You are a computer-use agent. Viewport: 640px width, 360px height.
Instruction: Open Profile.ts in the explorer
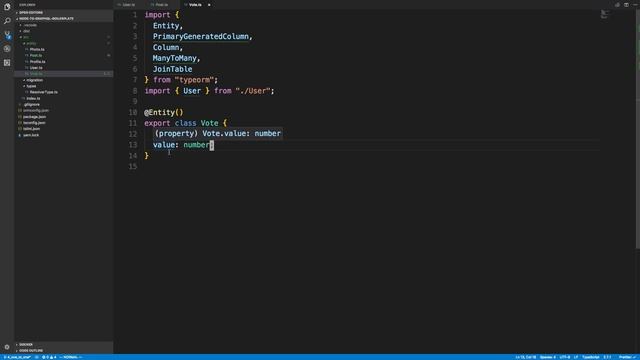(37, 62)
